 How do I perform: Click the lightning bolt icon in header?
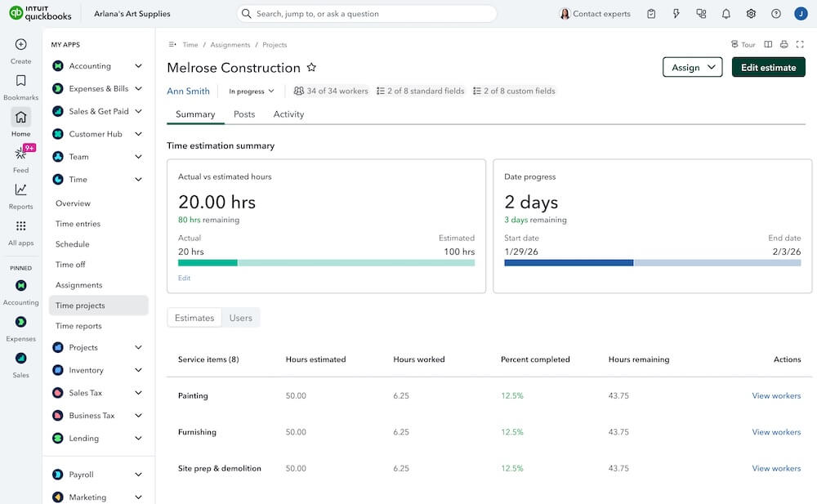[676, 14]
